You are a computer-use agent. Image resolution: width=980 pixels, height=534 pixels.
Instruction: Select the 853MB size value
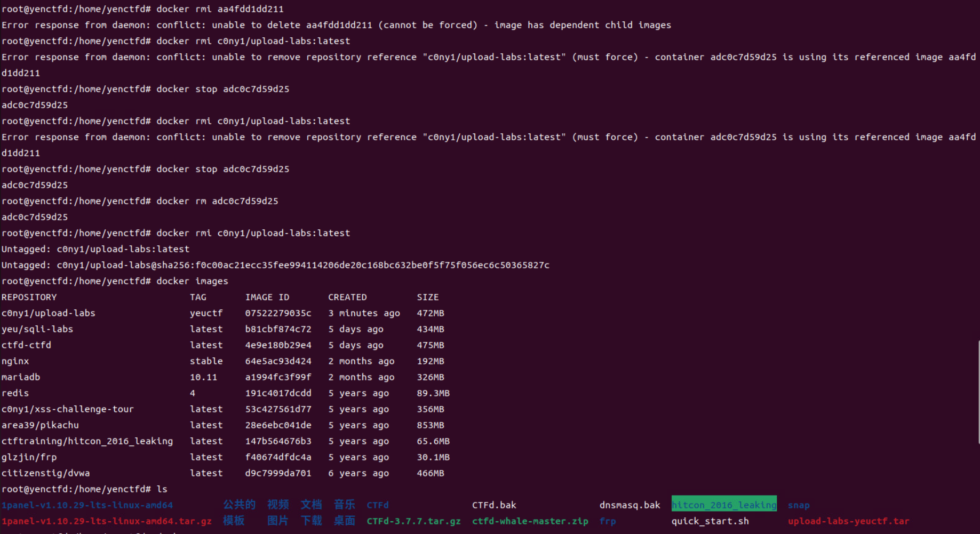[431, 425]
